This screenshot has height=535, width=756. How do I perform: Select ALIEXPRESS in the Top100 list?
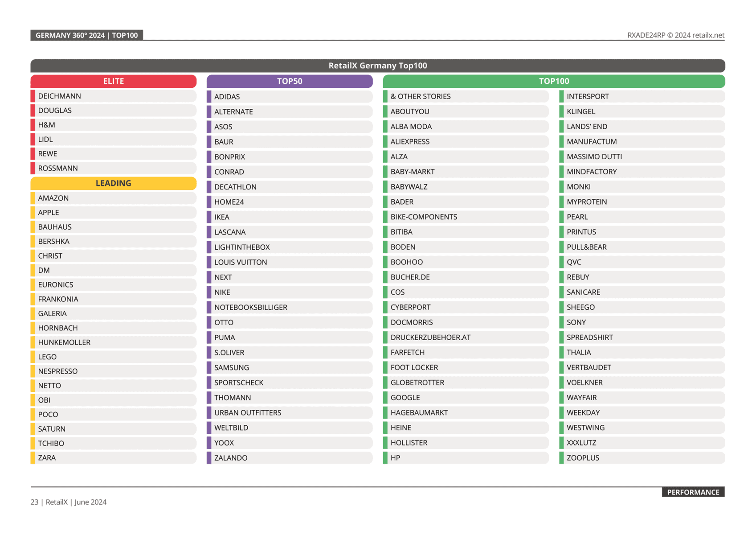click(466, 141)
